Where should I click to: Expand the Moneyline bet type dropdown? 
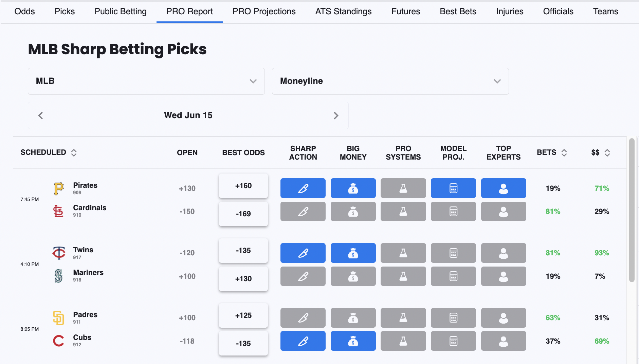point(390,81)
